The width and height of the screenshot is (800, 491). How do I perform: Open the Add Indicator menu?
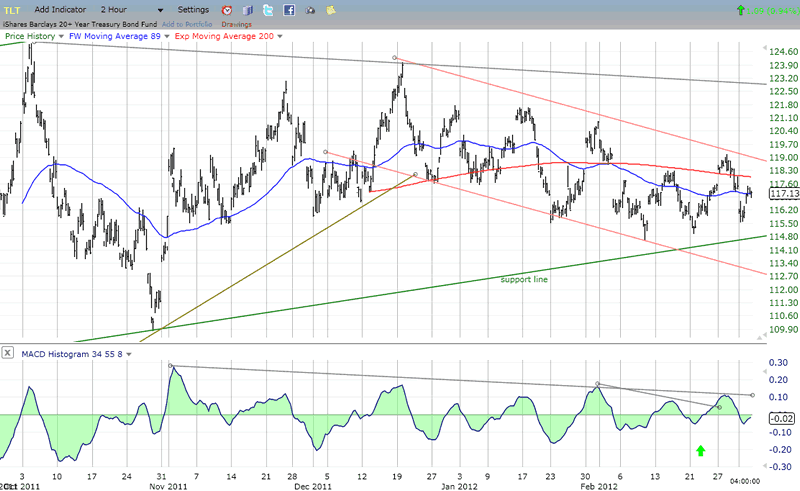[62, 9]
